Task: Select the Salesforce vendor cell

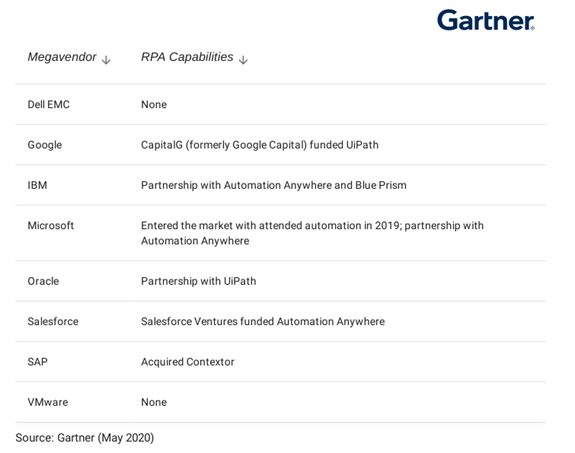Action: (x=53, y=322)
